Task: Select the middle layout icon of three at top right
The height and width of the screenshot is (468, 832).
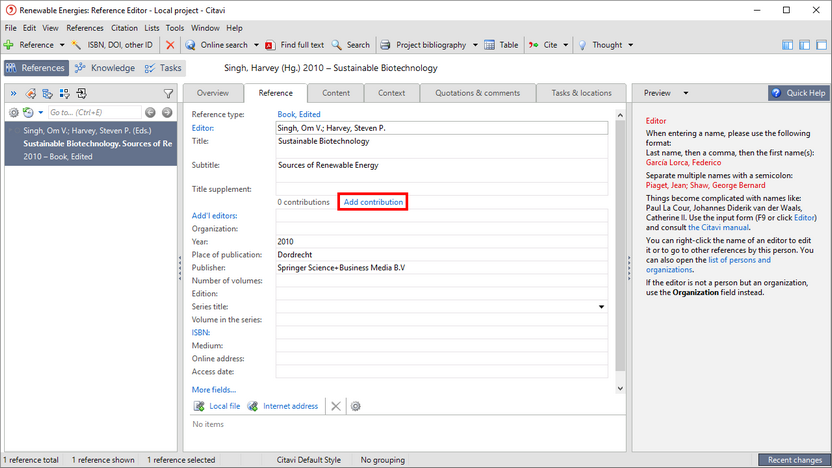Action: pos(804,45)
